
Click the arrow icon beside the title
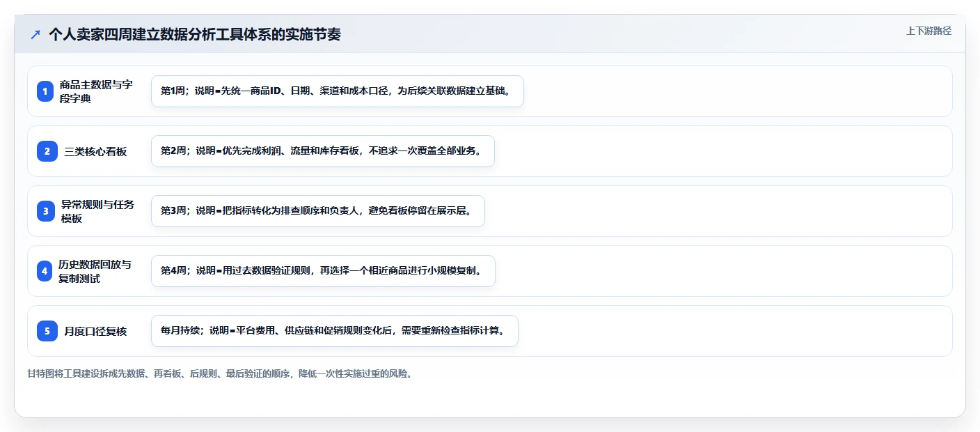pyautogui.click(x=35, y=34)
